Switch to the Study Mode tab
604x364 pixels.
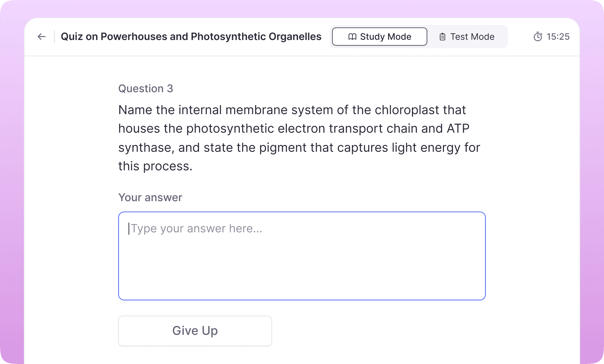click(379, 37)
